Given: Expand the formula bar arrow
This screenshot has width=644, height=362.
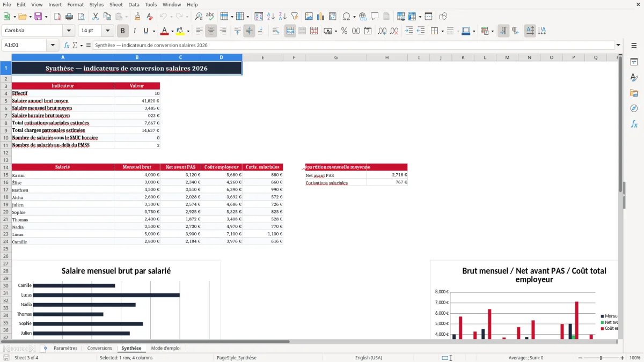Looking at the screenshot, I should (x=618, y=46).
